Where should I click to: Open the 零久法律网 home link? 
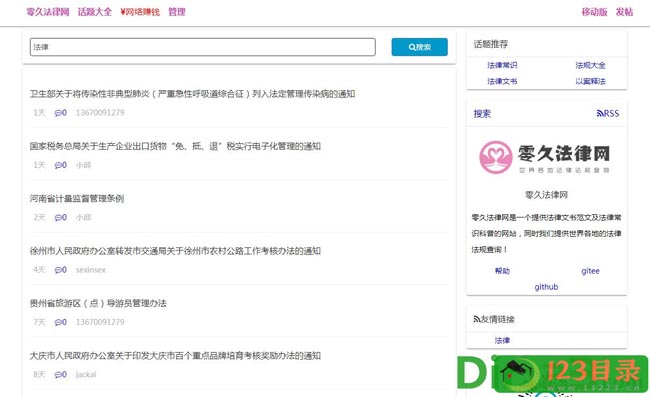click(x=48, y=12)
